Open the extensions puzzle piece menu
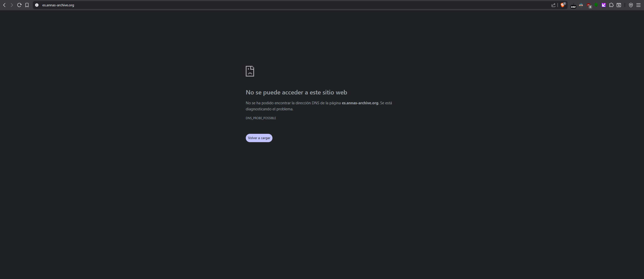 pyautogui.click(x=611, y=5)
